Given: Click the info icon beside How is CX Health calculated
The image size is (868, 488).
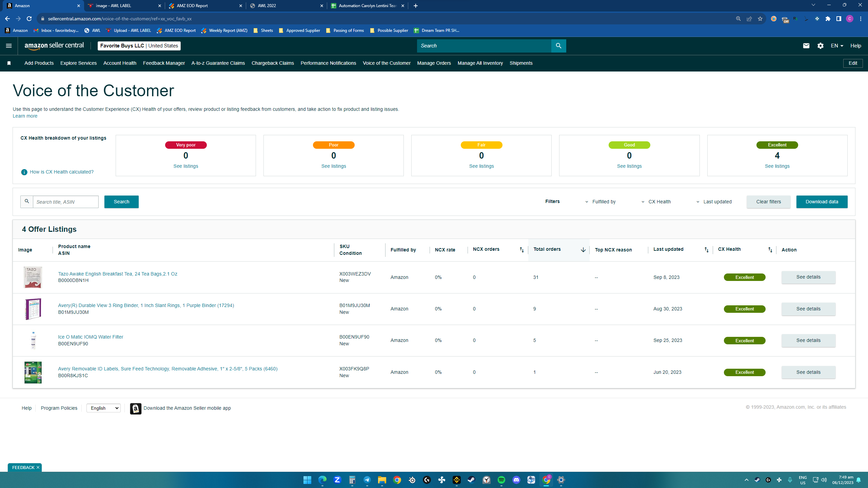Looking at the screenshot, I should 24,172.
